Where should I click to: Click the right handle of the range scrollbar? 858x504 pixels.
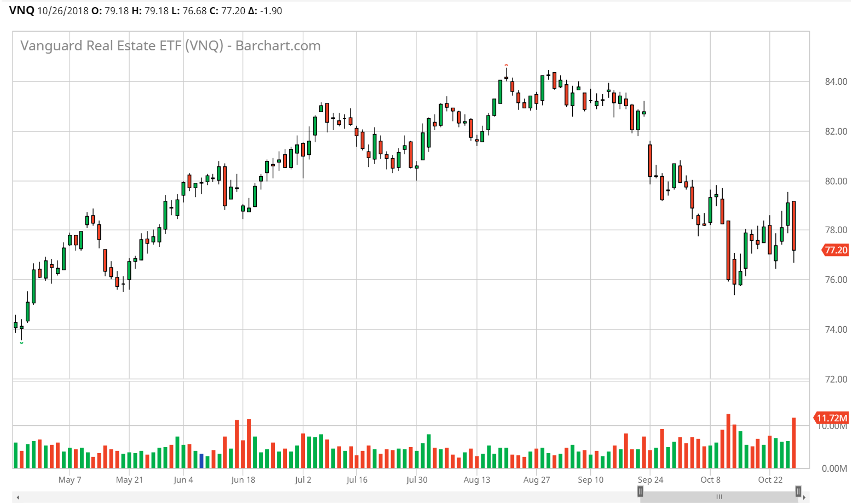(x=798, y=491)
